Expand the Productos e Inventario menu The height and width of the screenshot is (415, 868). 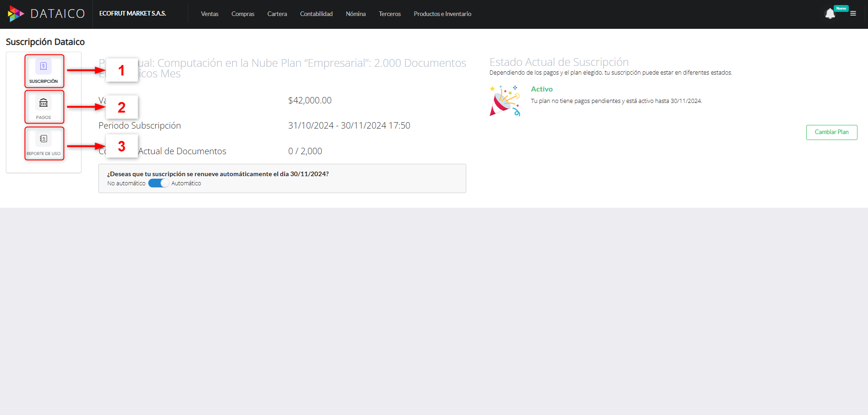(442, 14)
